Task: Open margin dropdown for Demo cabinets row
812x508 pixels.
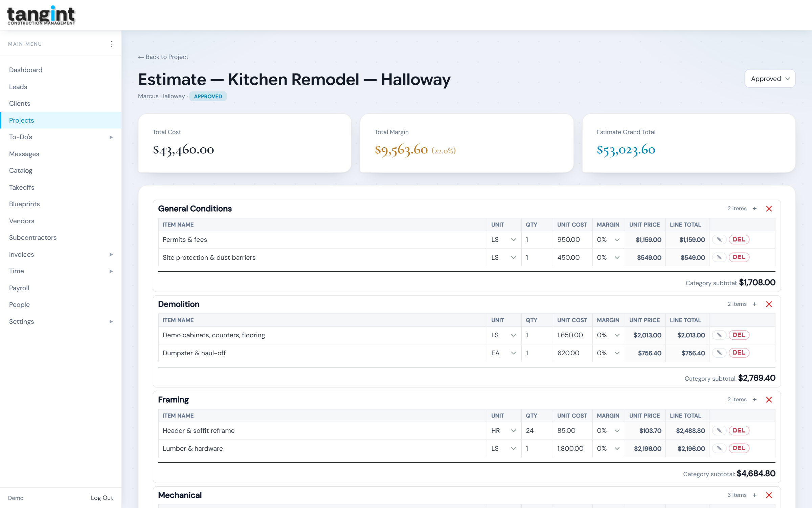Action: point(608,335)
